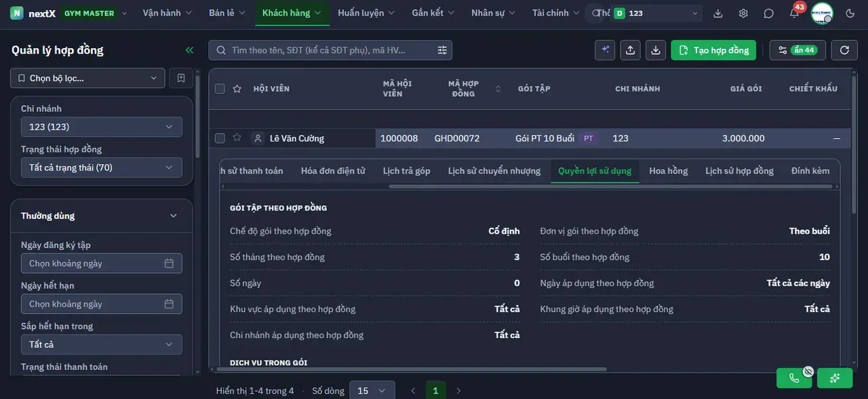Open the branch selector 123 in top bar
This screenshot has width=868, height=399.
pyautogui.click(x=656, y=13)
